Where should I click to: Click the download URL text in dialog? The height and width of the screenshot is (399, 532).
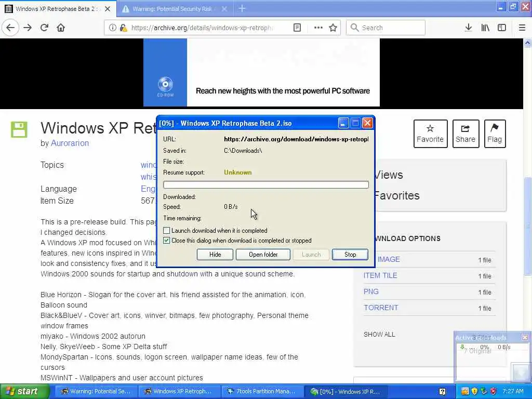[296, 139]
